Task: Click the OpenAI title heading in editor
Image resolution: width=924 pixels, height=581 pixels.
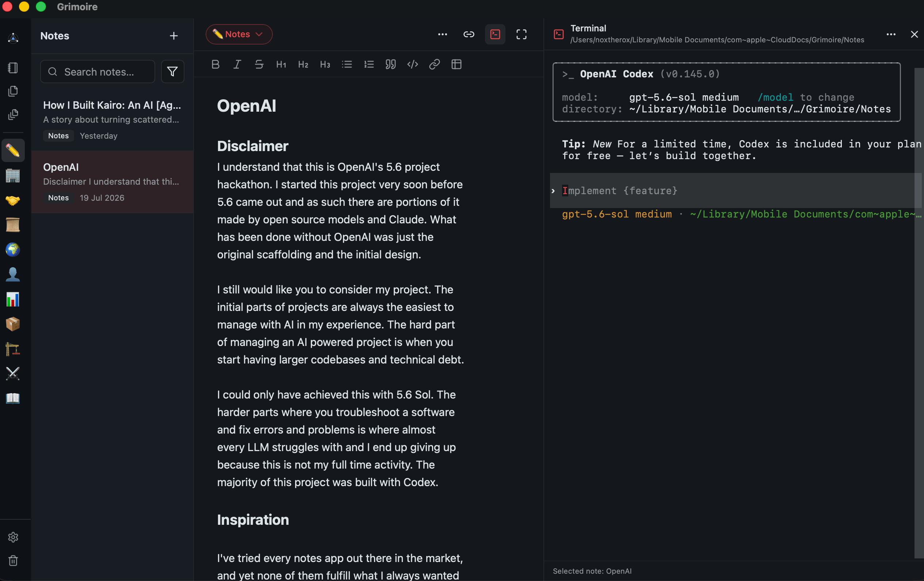Action: click(247, 106)
